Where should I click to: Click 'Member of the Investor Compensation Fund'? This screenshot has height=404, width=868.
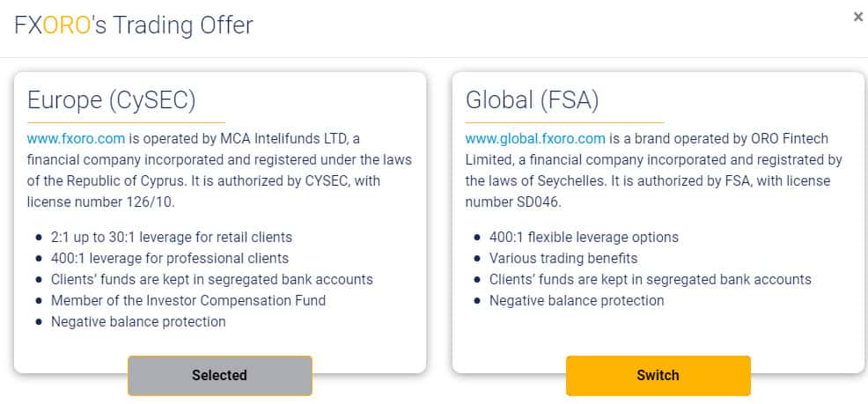tap(188, 300)
